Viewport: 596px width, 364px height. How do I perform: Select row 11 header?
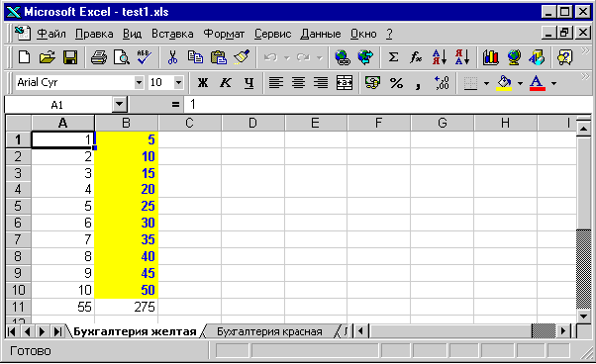[18, 307]
